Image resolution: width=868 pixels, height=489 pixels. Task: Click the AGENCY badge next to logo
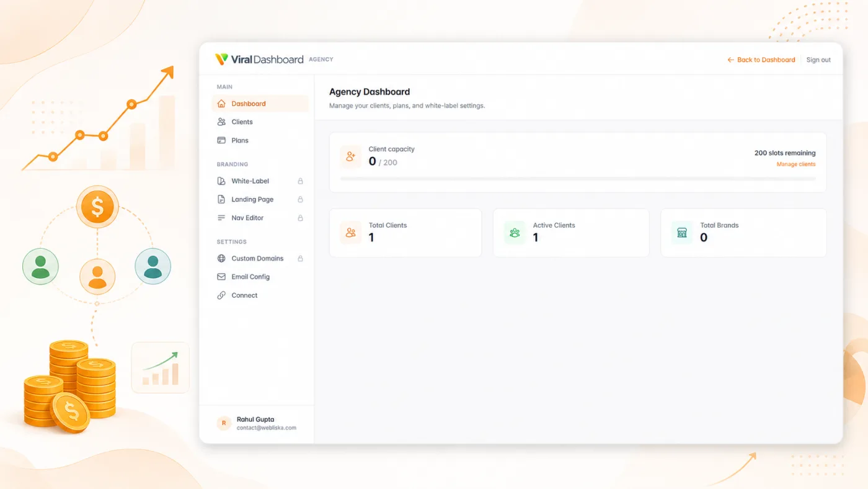(321, 60)
